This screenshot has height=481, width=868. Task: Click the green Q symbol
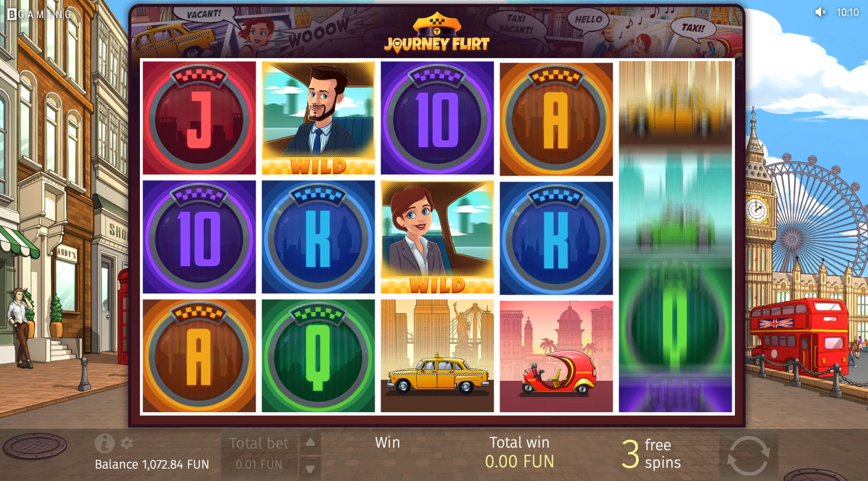(x=318, y=356)
